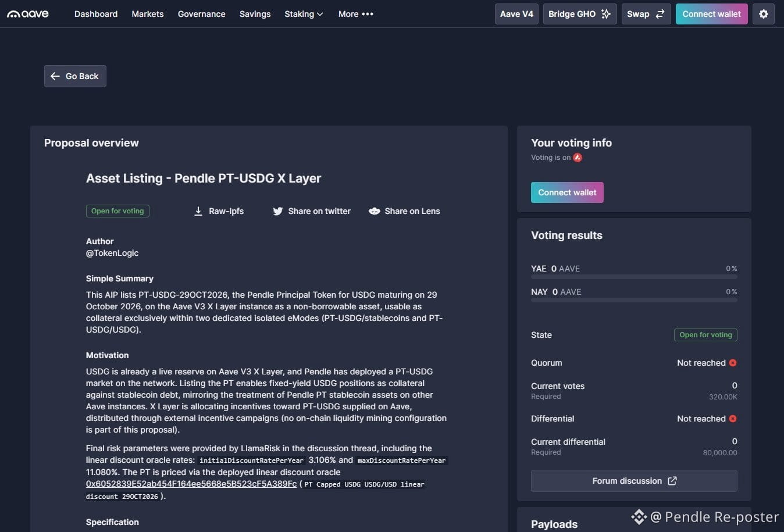Click the required votes value 320.00K

coord(723,397)
